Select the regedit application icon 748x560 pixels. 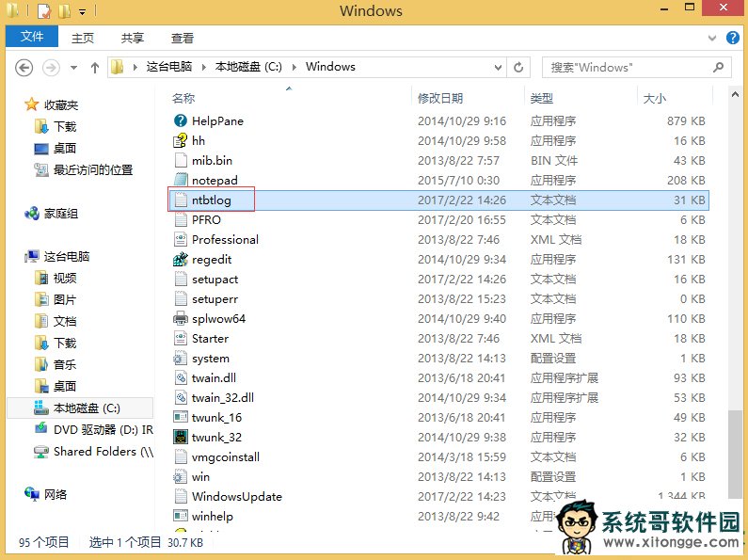point(181,259)
